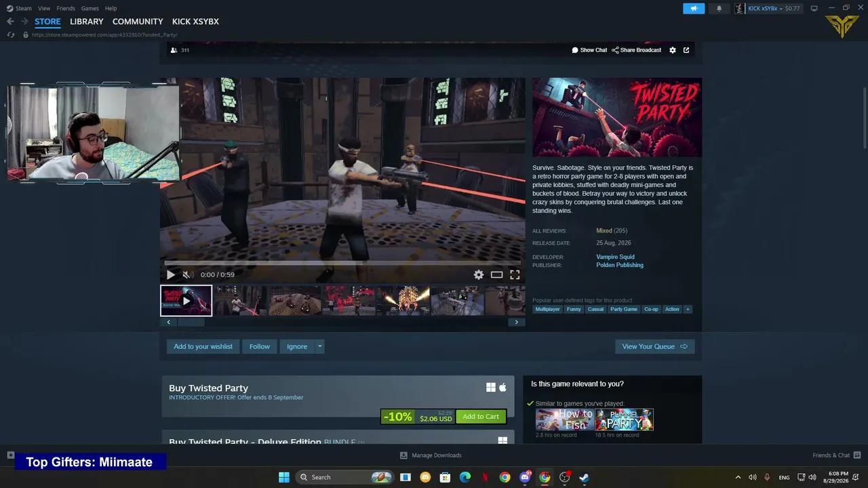Add Twisted Party to cart
The height and width of the screenshot is (488, 868).
[x=481, y=417]
